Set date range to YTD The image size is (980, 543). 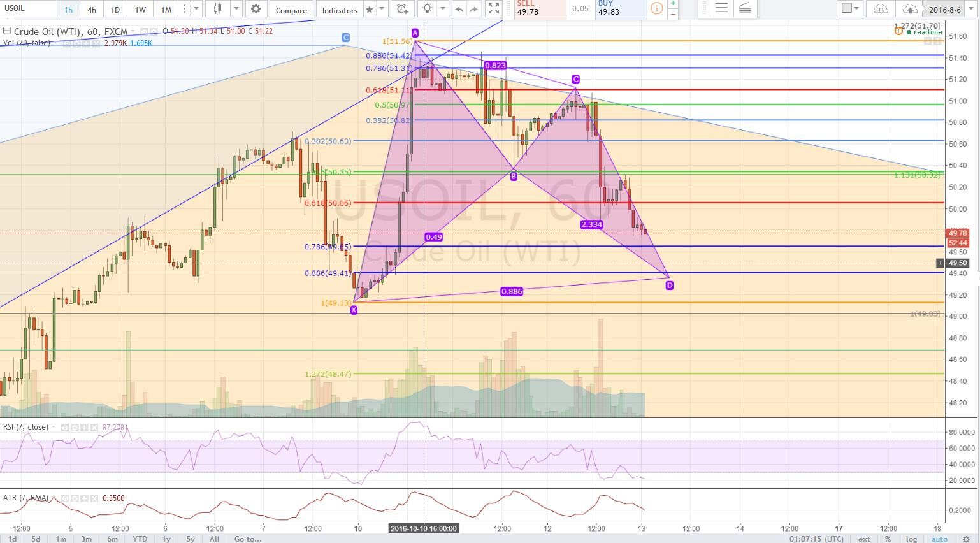coord(140,539)
